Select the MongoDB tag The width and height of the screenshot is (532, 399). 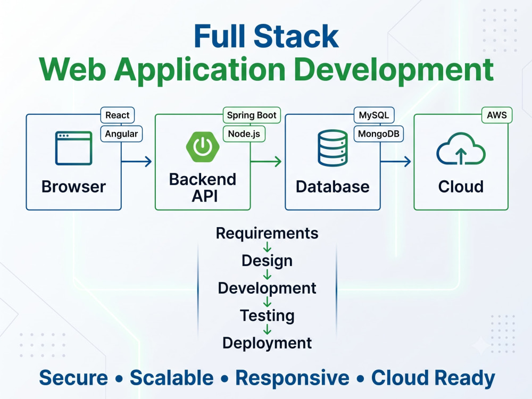click(x=379, y=134)
